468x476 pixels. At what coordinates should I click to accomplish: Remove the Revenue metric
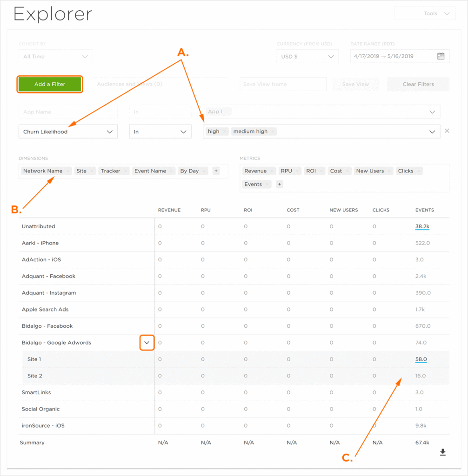272,171
